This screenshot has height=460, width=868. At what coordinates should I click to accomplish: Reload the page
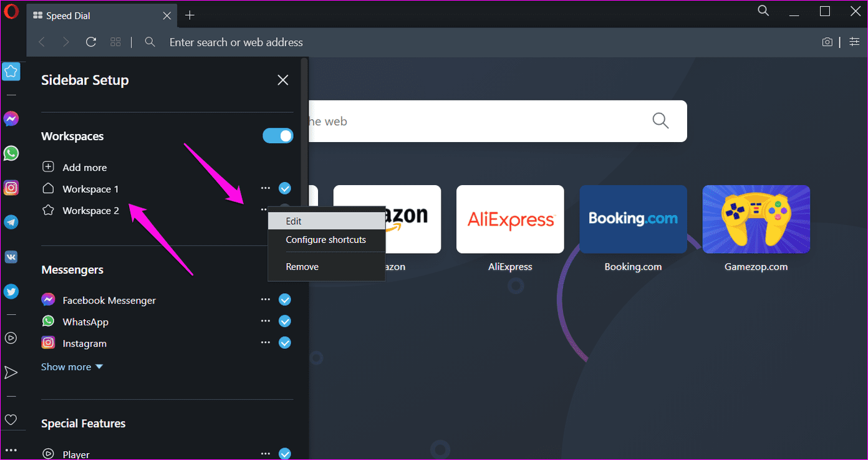tap(91, 42)
